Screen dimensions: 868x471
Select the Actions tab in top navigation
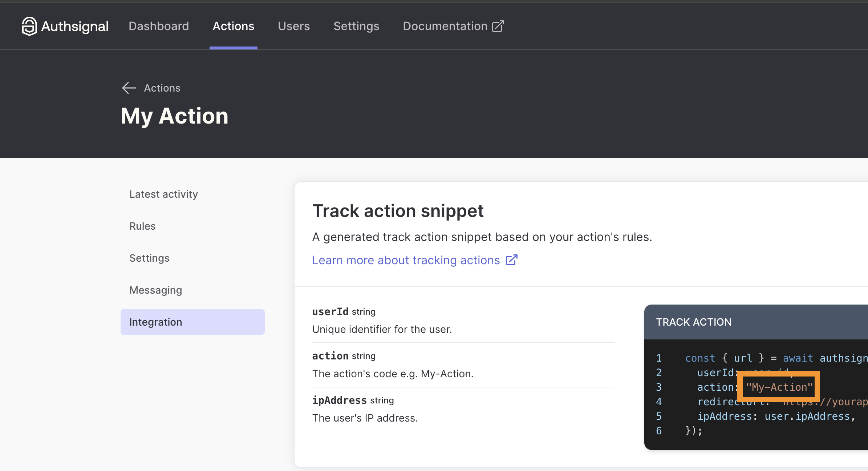[x=234, y=26]
